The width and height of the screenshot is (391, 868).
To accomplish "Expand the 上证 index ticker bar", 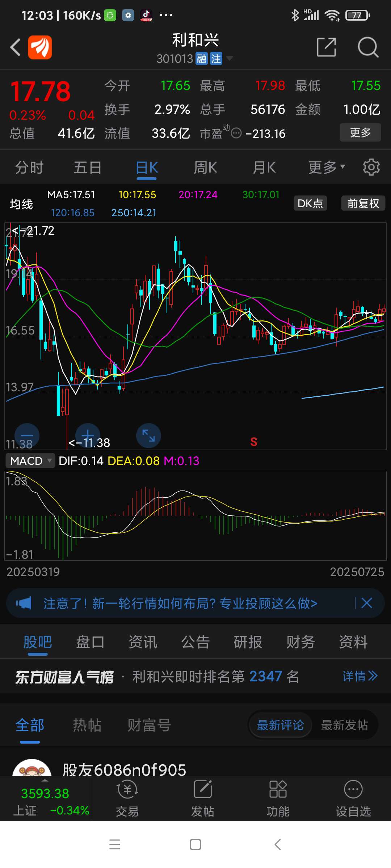I will 45,798.
